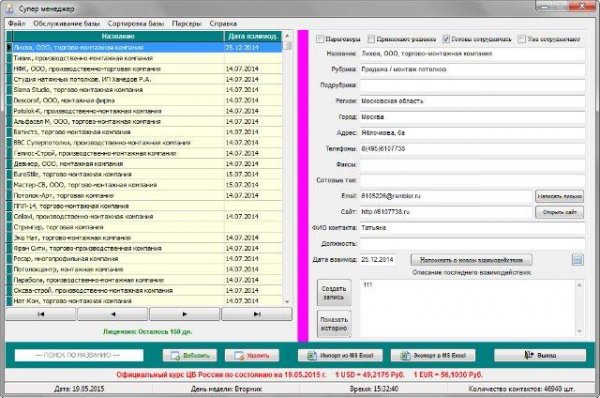The width and height of the screenshot is (600, 398).
Task: Click the Регион field with Московская область
Action: pos(472,101)
